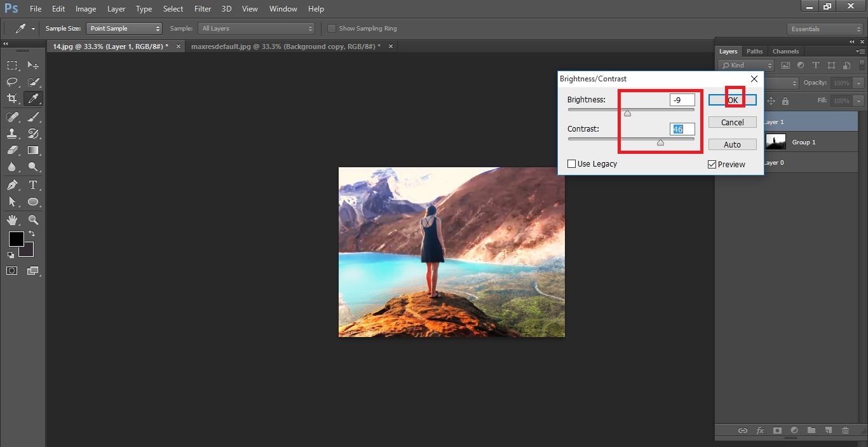Open the workspace switcher showing Essentials
This screenshot has width=868, height=447.
click(824, 28)
